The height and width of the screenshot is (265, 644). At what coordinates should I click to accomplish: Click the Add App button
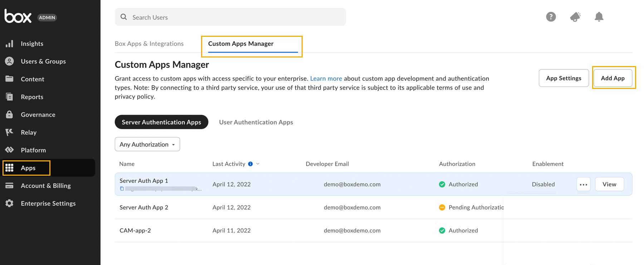[613, 78]
